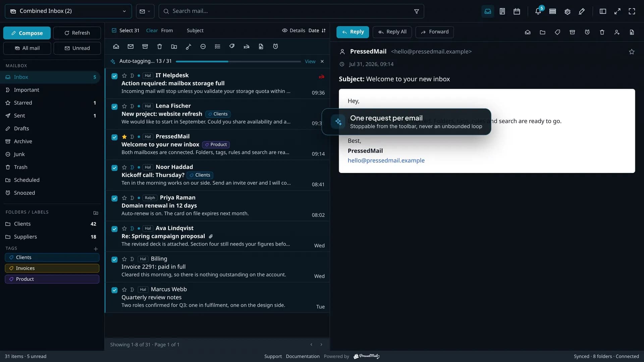This screenshot has height=362, width=644.
Task: Toggle the Select 31 select-all checkbox
Action: [114, 31]
